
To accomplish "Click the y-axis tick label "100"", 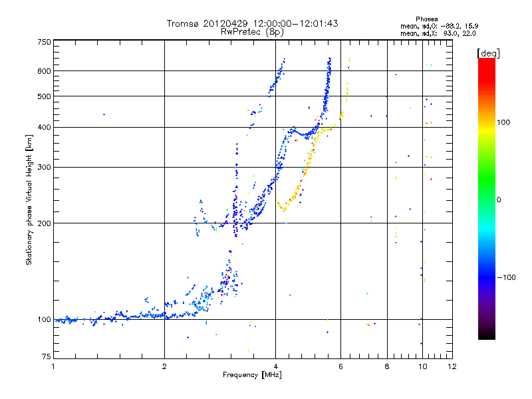I will point(44,319).
